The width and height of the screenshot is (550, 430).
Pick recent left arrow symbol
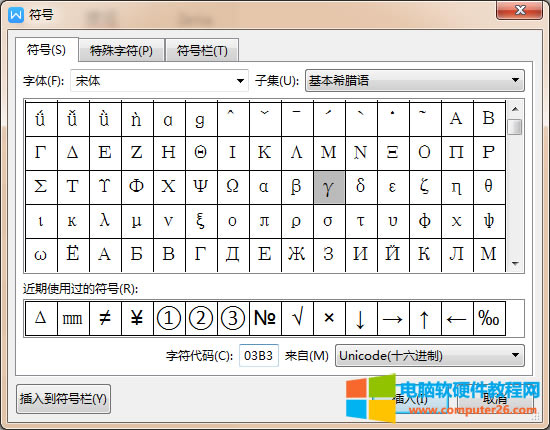457,318
